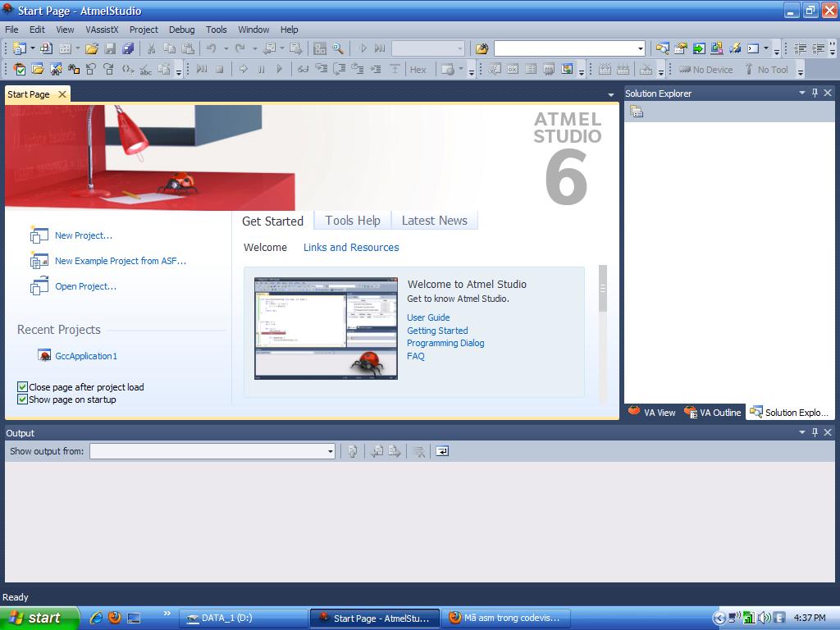Click the Cut scissors icon

point(151,48)
